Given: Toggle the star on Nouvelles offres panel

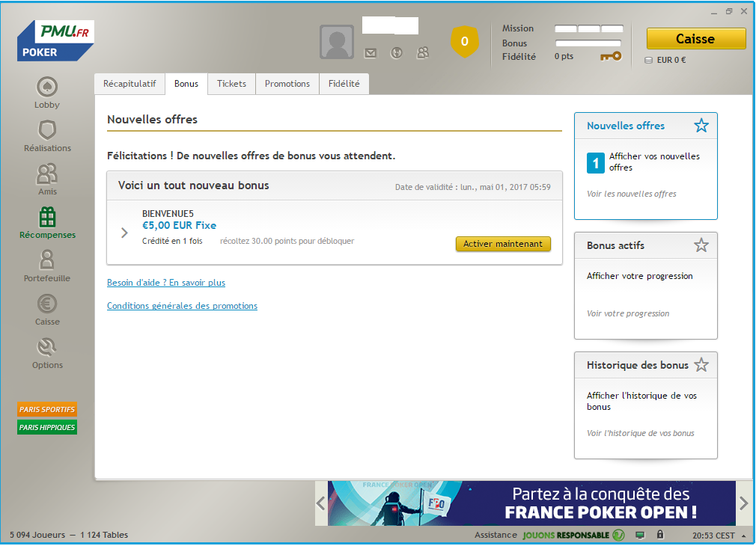Looking at the screenshot, I should point(701,126).
